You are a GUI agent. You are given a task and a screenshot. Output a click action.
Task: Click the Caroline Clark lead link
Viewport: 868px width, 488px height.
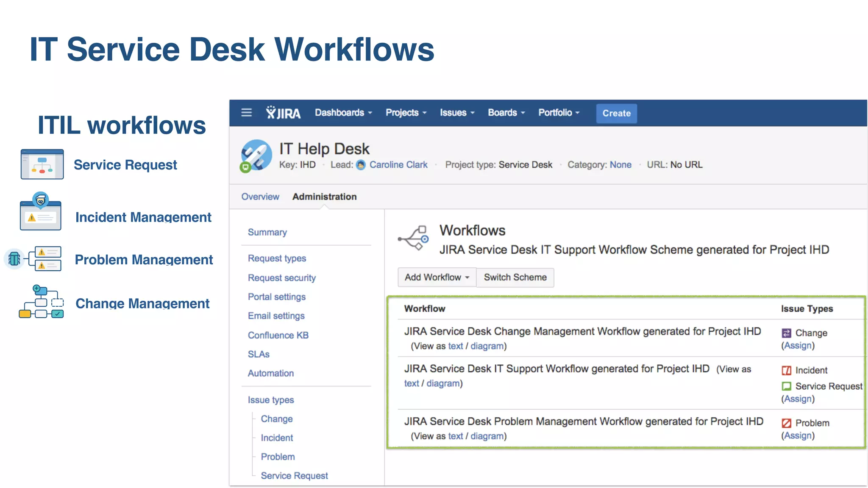point(398,165)
